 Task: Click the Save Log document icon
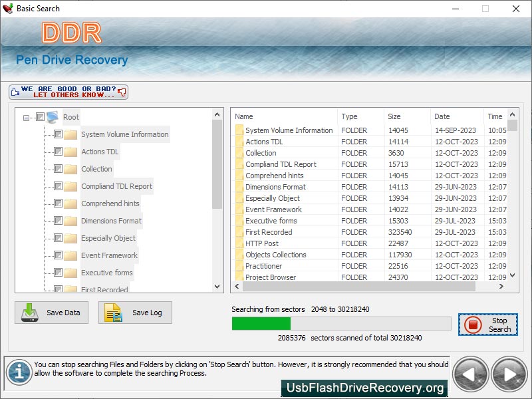(113, 313)
